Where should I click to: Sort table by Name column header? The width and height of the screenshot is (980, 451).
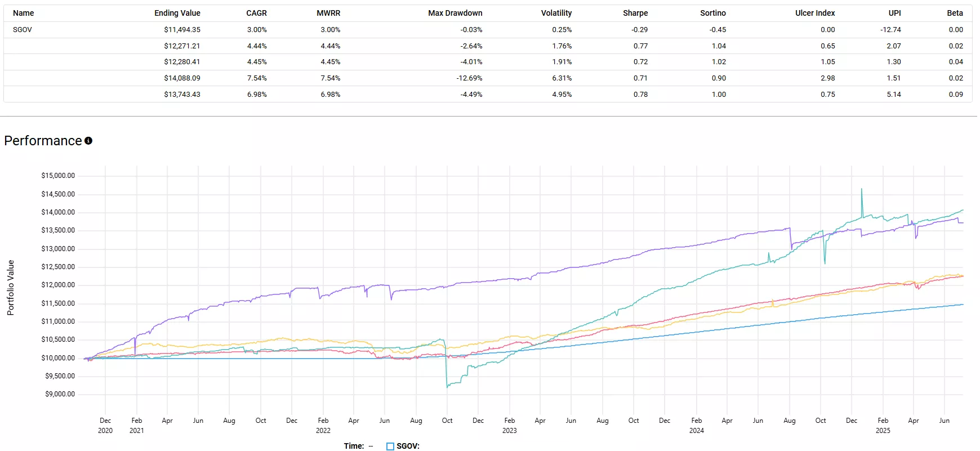tap(24, 13)
